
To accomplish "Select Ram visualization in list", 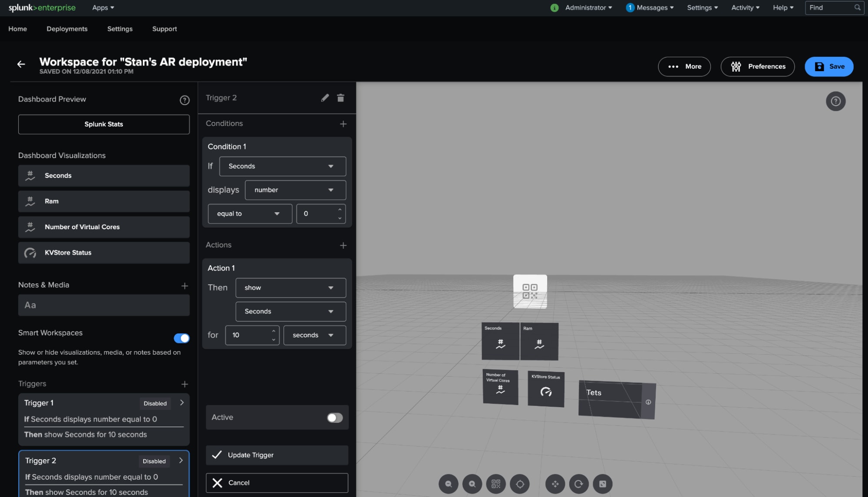I will tap(104, 201).
